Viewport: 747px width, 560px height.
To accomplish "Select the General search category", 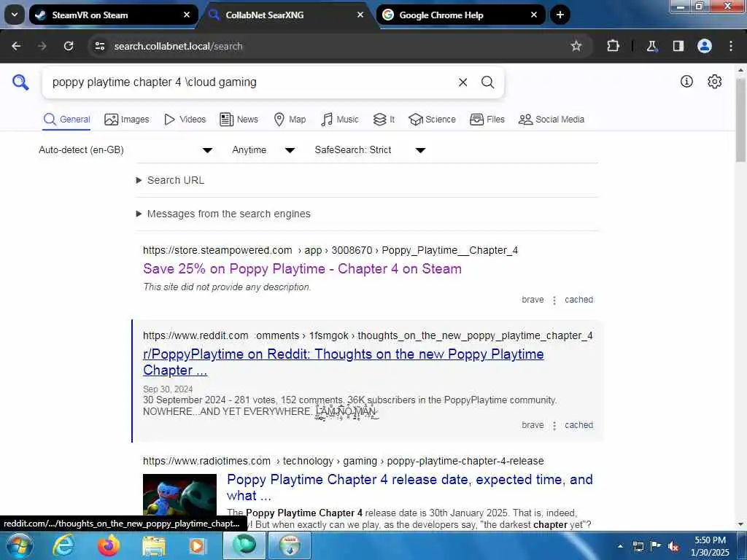I will (66, 120).
